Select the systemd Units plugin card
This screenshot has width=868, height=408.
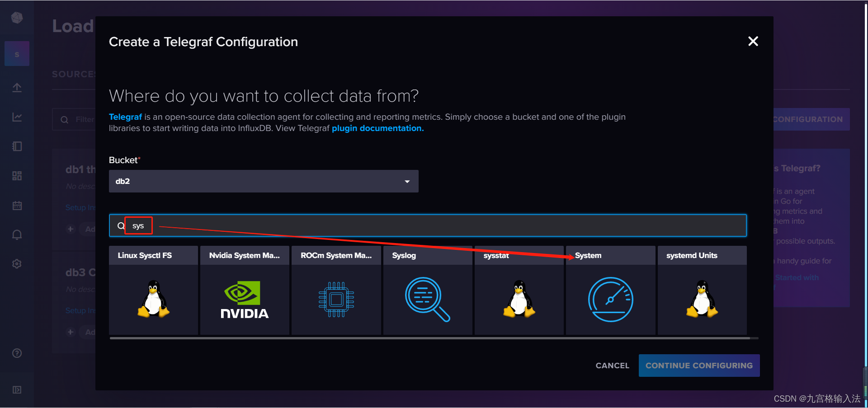702,290
